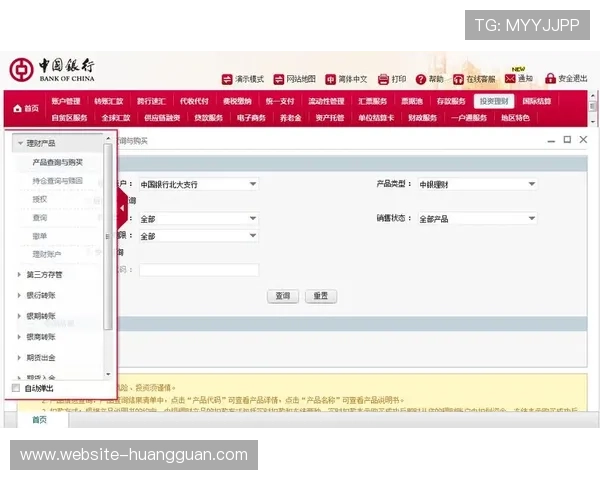Viewport: 600px width, 480px height.
Task: Expand the 银行转账 tree node
Action: 19,295
